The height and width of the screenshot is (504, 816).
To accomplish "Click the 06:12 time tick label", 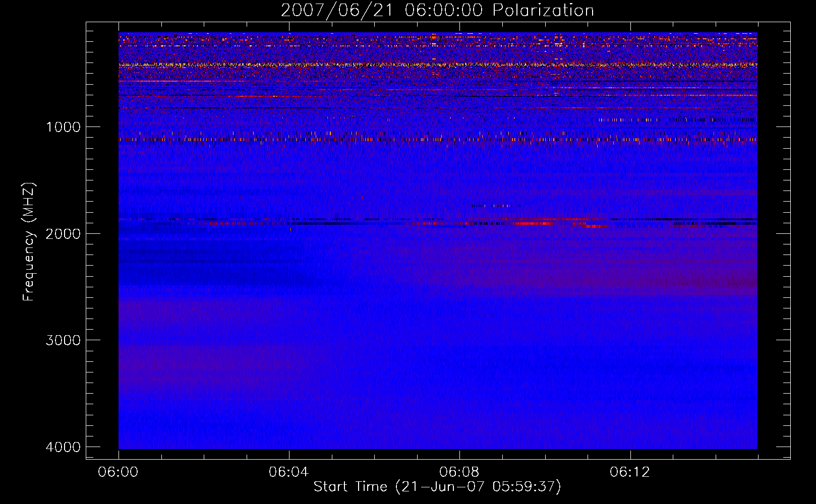I will pos(630,472).
